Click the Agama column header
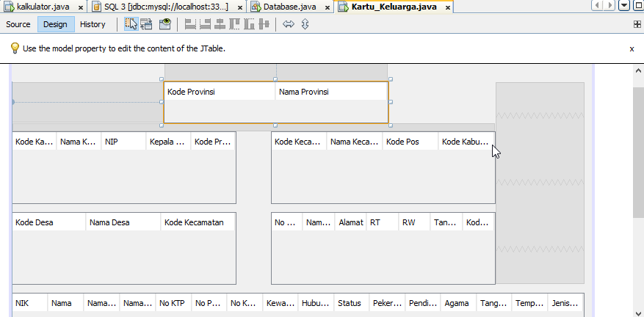The width and height of the screenshot is (644, 317). pyautogui.click(x=458, y=304)
